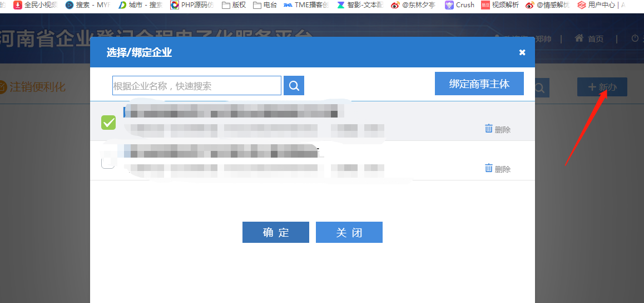644x303 pixels.
Task: Open the @东林夕亭 Weibo bookmark
Action: pos(413,5)
